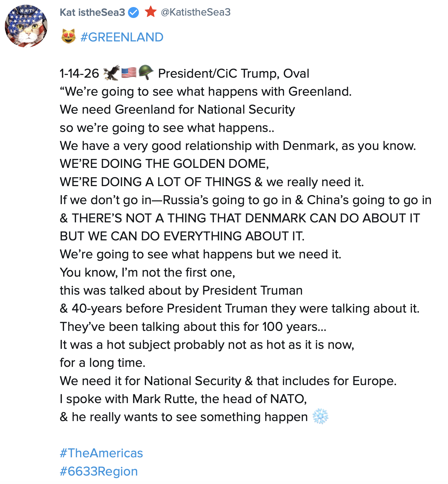Click the line about relationship with Denmark
Image resolution: width=448 pixels, height=484 pixels.
(x=238, y=146)
